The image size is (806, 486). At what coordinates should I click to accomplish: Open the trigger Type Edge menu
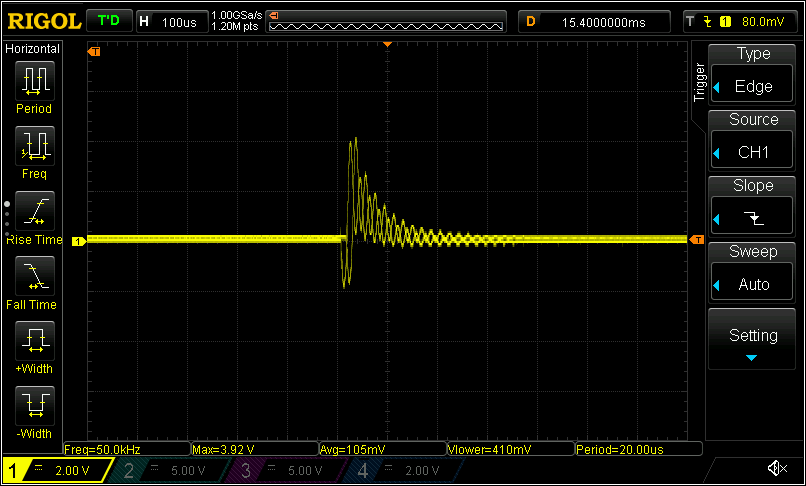pos(753,75)
